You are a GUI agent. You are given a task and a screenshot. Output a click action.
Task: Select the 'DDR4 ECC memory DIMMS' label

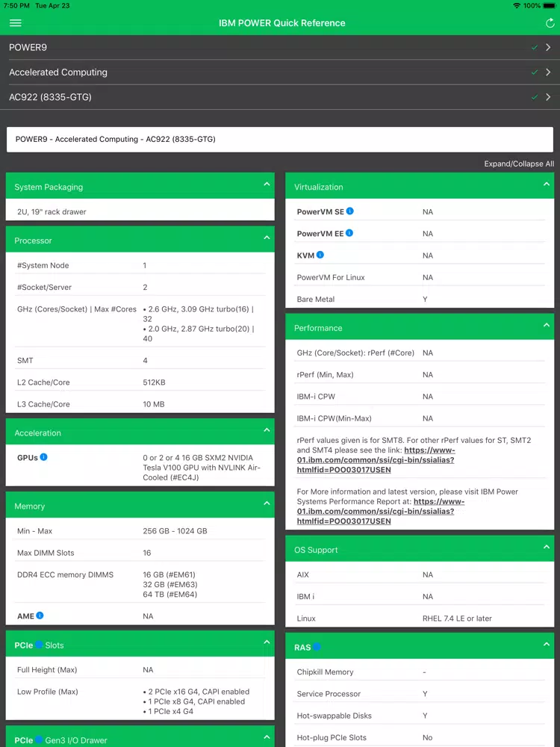65,574
